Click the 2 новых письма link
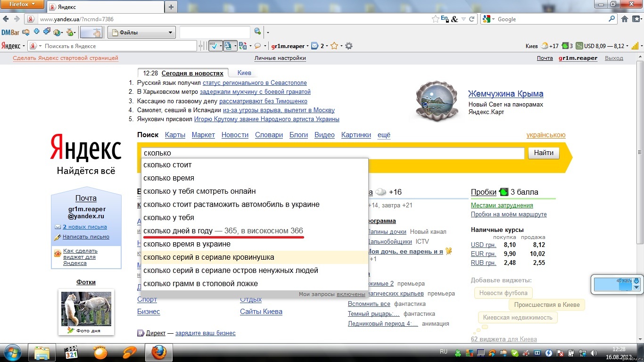Image resolution: width=644 pixels, height=362 pixels. click(85, 227)
